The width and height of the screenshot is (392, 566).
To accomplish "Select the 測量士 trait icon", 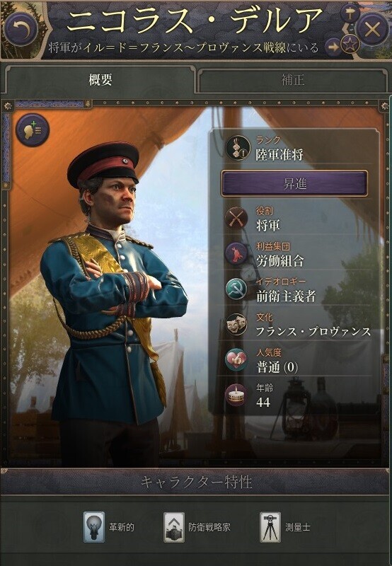I will [x=270, y=527].
